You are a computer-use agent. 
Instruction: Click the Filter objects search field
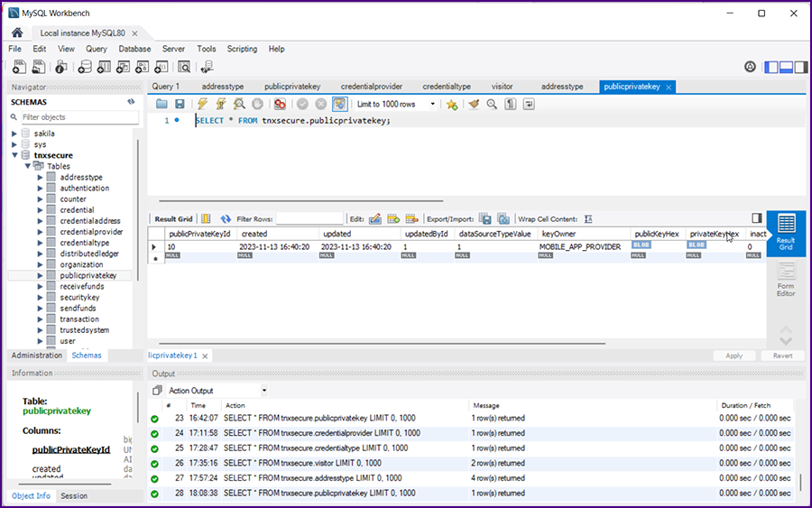point(78,117)
